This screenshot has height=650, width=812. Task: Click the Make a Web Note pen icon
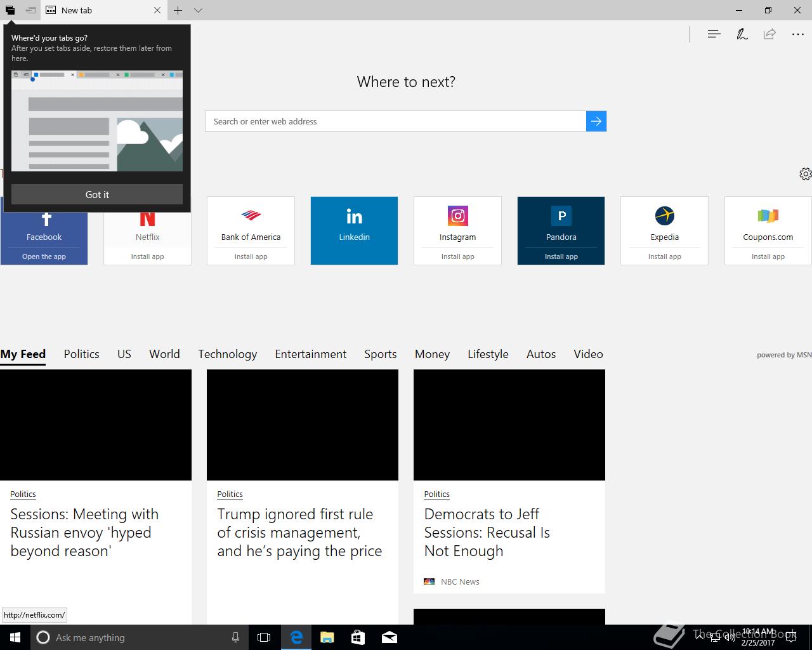pos(742,34)
